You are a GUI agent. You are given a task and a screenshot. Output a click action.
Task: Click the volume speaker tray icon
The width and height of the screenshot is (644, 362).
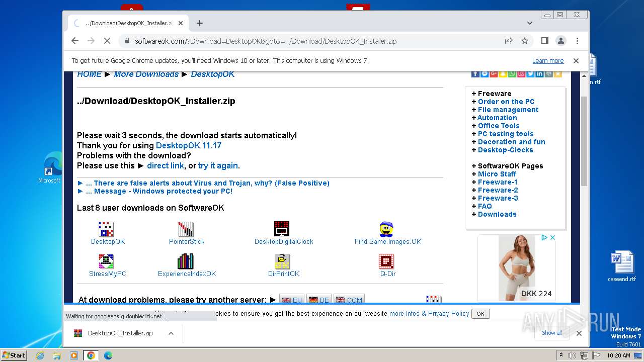tap(573, 355)
